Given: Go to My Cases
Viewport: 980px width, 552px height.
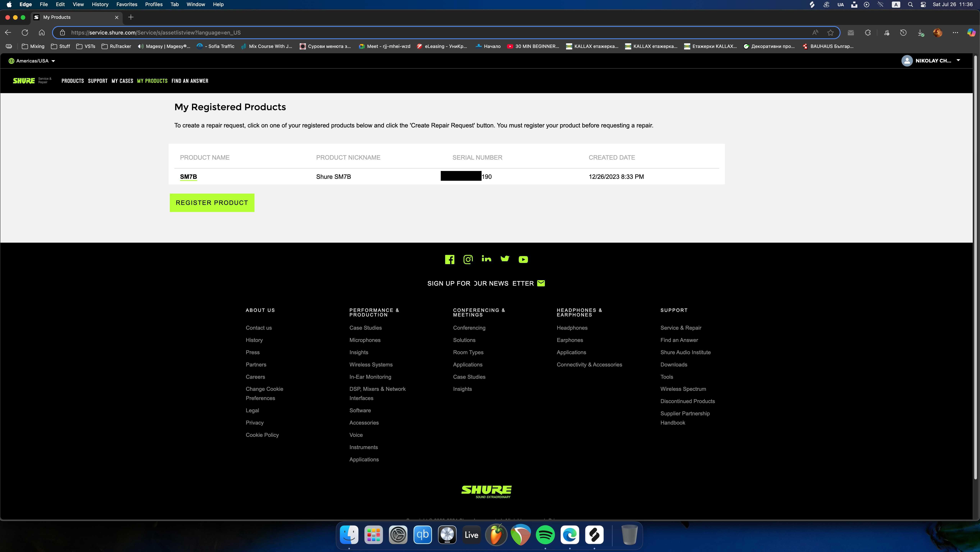Looking at the screenshot, I should click(122, 81).
